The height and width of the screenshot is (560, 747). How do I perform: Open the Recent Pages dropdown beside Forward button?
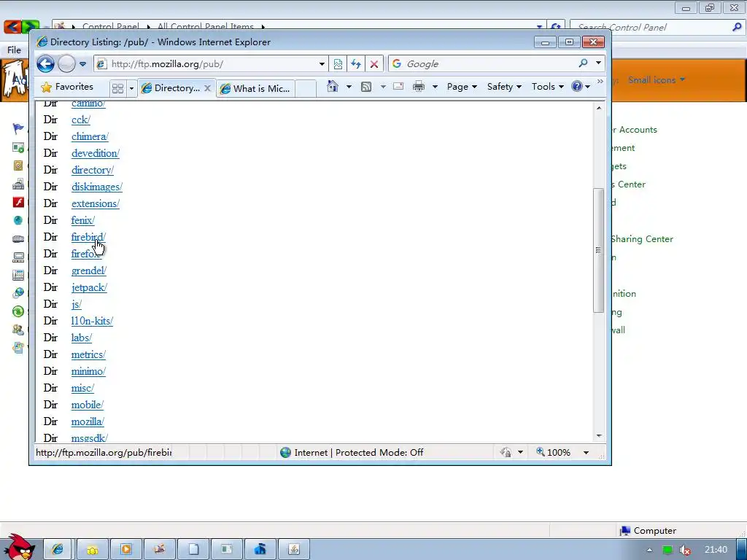[x=83, y=64]
